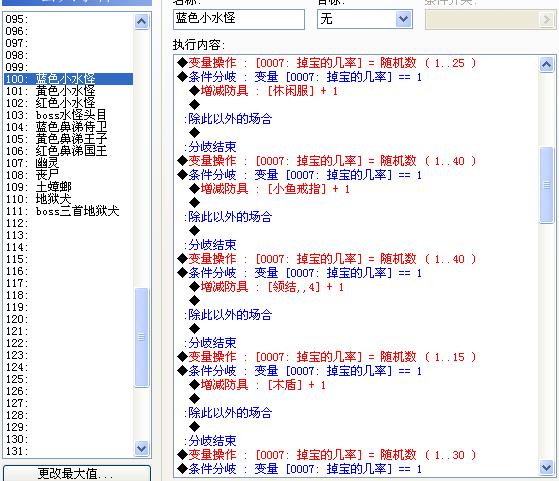Select the first 条件分歧 变量 [0007] line
The height and width of the screenshot is (481, 559).
pos(299,77)
